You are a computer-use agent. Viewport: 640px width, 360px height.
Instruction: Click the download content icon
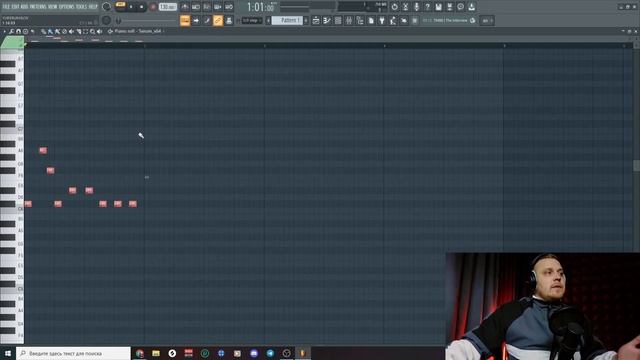point(471,7)
